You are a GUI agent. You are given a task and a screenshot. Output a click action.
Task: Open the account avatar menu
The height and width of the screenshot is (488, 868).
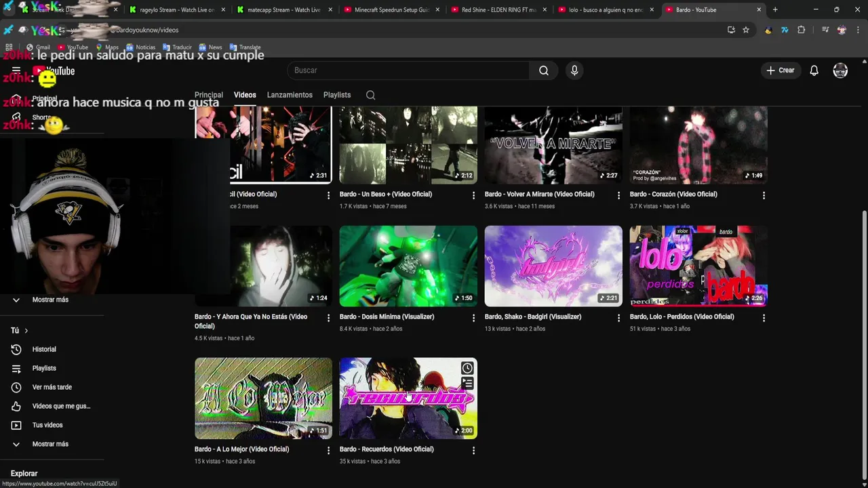840,70
